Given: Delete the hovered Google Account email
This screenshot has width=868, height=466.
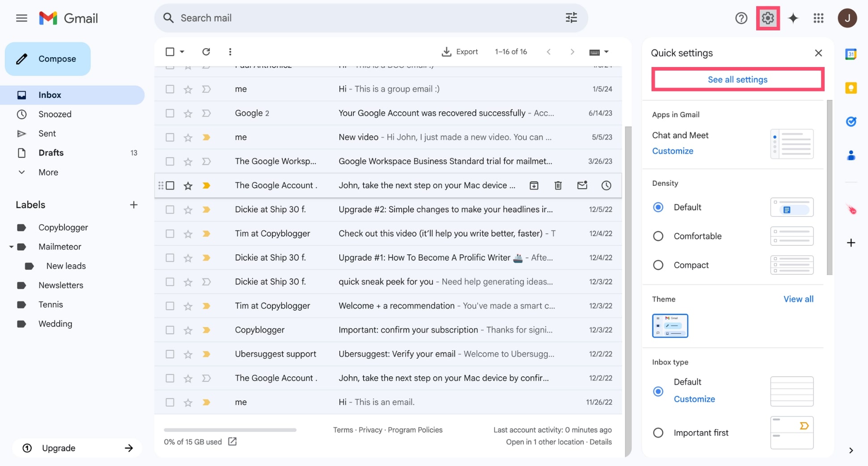Looking at the screenshot, I should pos(558,185).
